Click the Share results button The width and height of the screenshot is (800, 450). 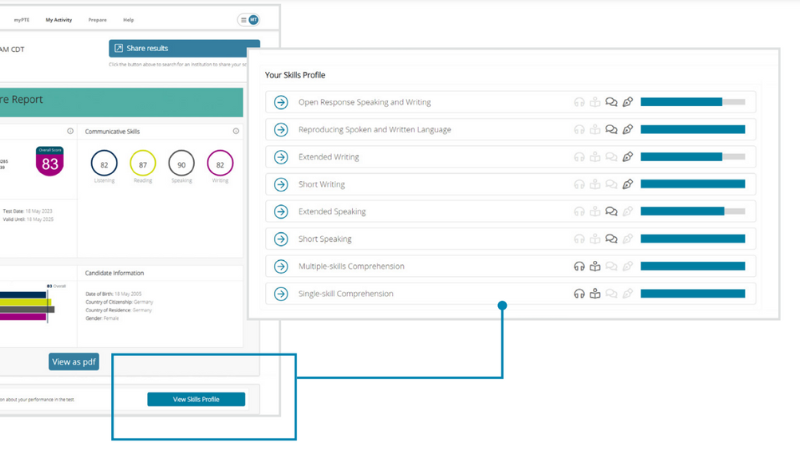tap(184, 48)
